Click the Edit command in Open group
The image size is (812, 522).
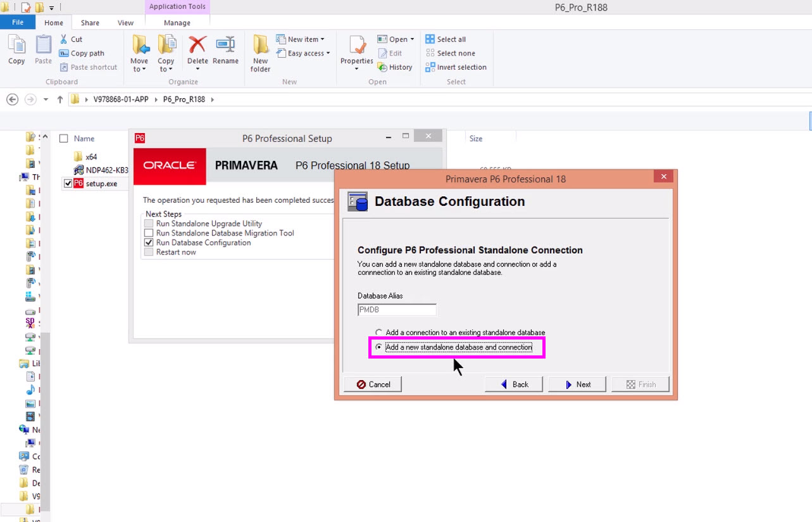tap(390, 53)
